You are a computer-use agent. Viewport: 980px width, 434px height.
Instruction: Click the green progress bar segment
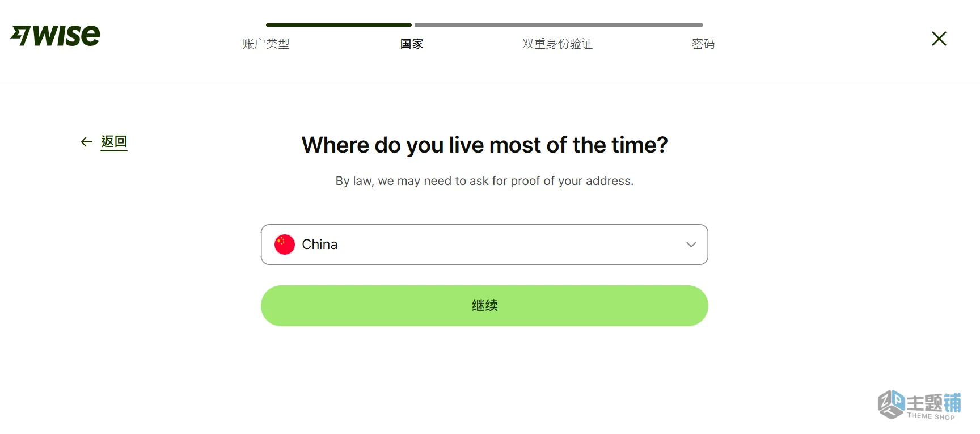coord(339,24)
